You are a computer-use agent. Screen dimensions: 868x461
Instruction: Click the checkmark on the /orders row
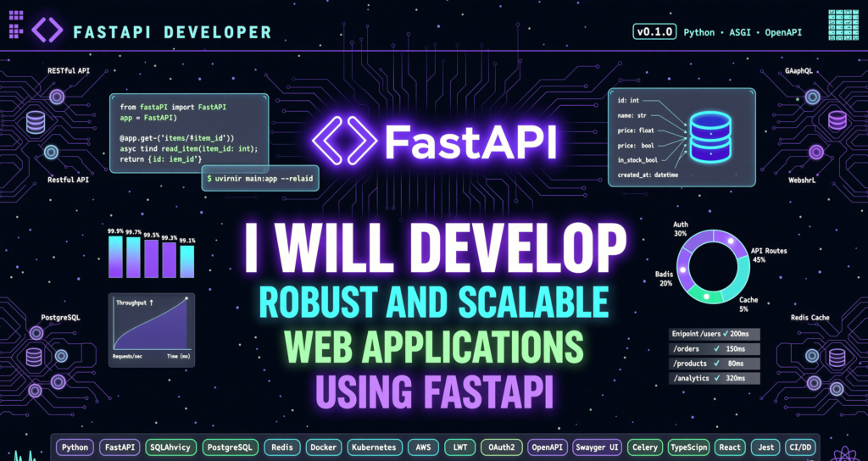click(717, 348)
